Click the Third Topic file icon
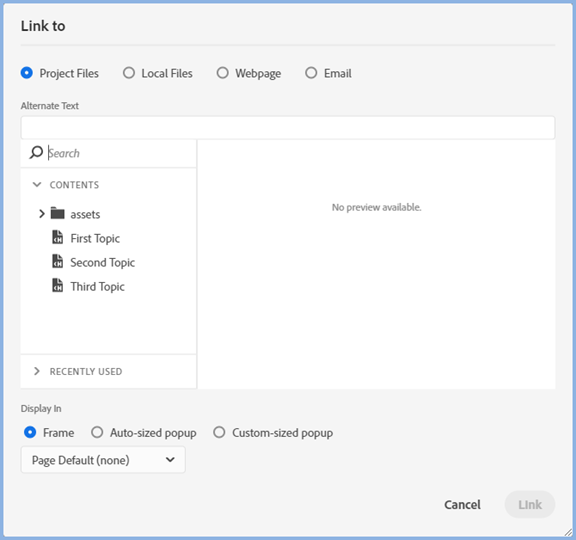 pos(57,285)
